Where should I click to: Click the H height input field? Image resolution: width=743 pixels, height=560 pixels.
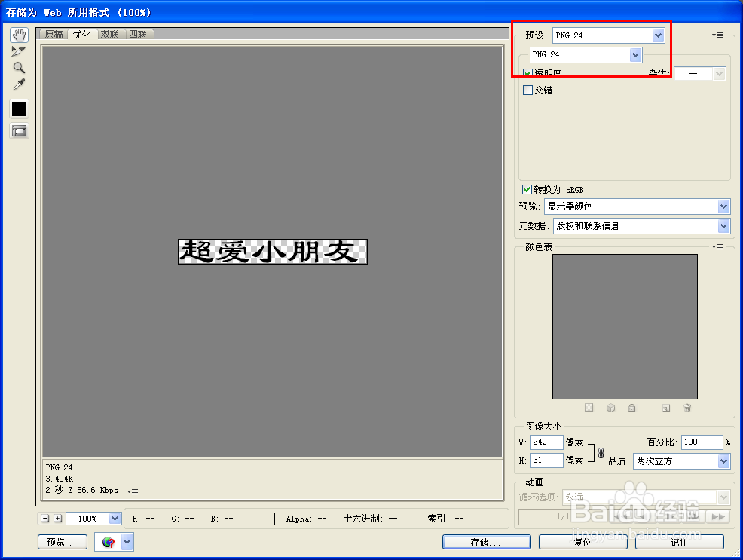coord(546,460)
